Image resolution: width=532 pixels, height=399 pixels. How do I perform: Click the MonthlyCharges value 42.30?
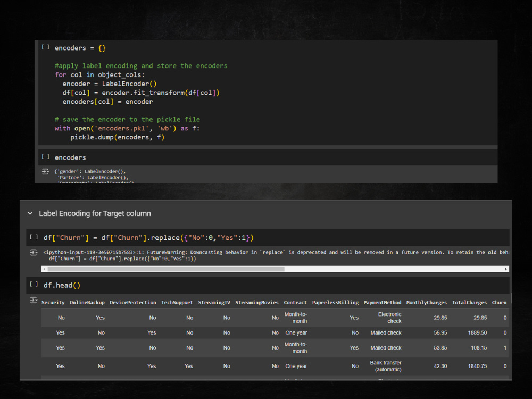coord(440,366)
